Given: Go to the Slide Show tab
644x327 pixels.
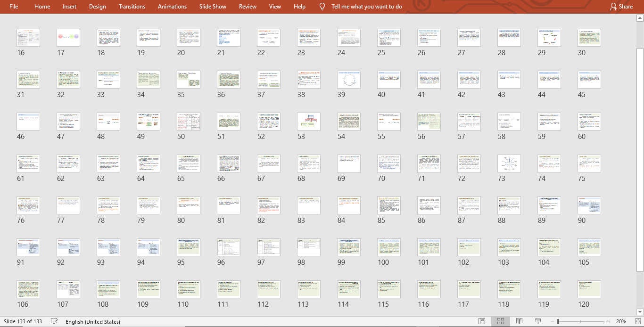Looking at the screenshot, I should click(x=213, y=7).
